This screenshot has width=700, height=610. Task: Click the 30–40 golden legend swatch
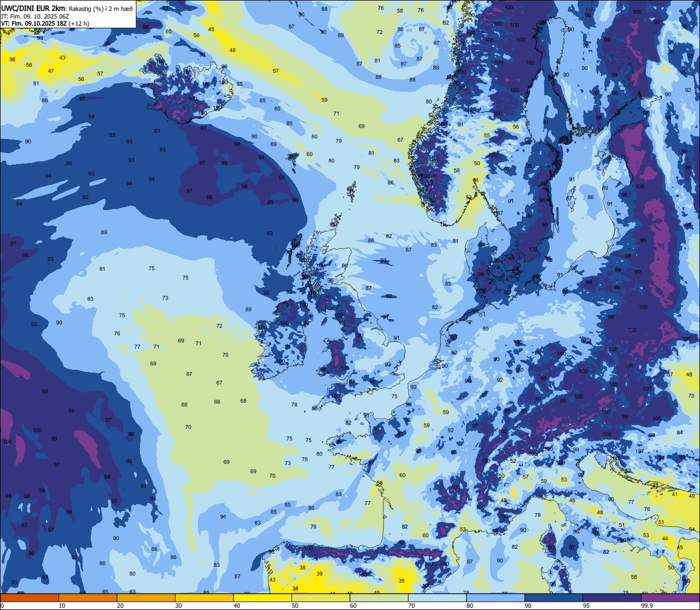point(204,597)
